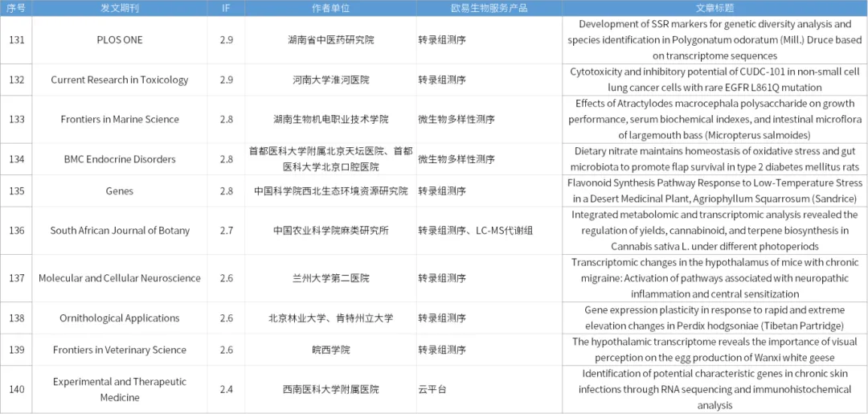Viewport: 868px width, 414px height.
Task: Click 湖南生物机电职业技术学院 cell
Action: (330, 120)
